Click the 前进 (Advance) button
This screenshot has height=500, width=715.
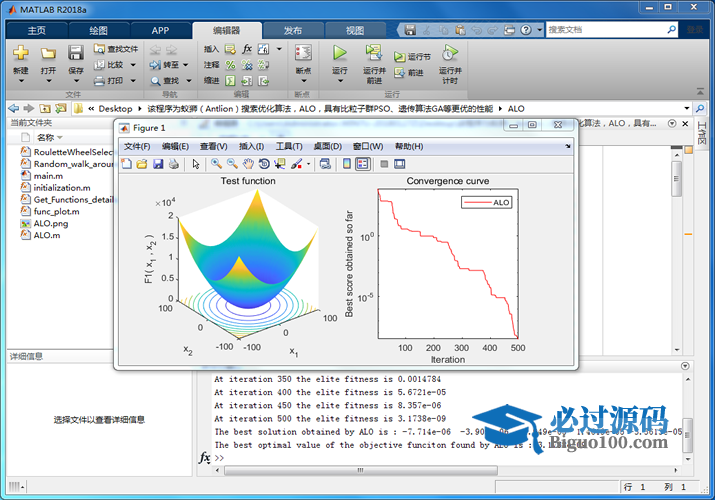click(x=409, y=72)
